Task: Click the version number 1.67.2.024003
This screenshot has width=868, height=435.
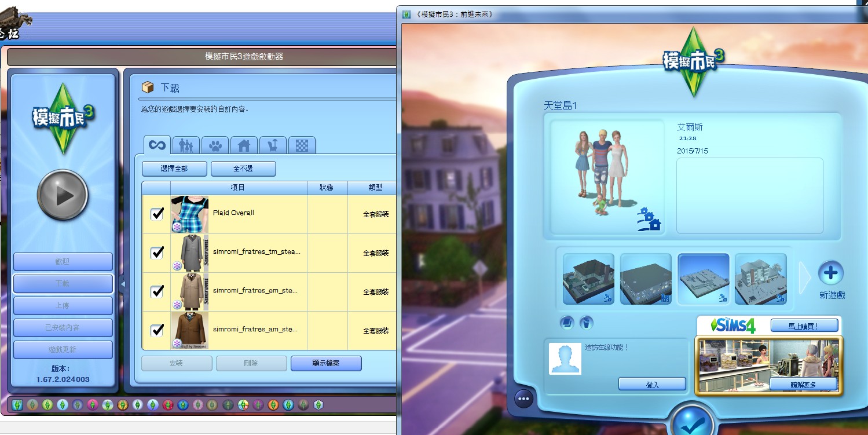Action: [63, 379]
